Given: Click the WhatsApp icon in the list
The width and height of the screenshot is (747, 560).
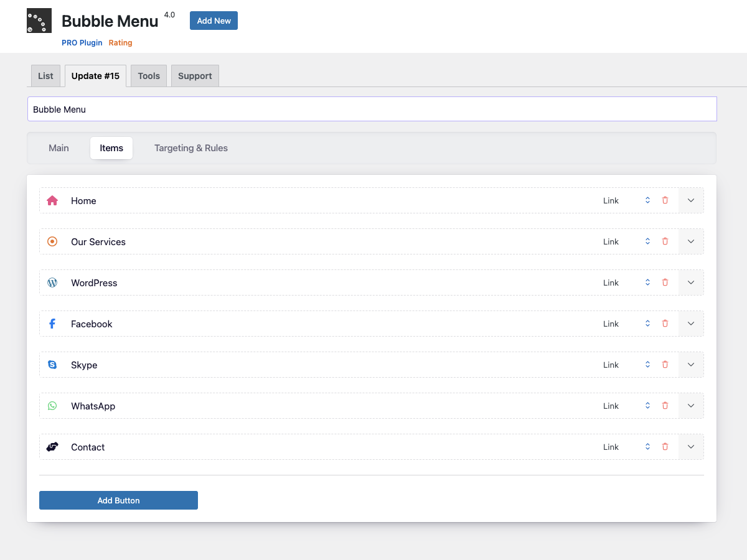Looking at the screenshot, I should (52, 406).
